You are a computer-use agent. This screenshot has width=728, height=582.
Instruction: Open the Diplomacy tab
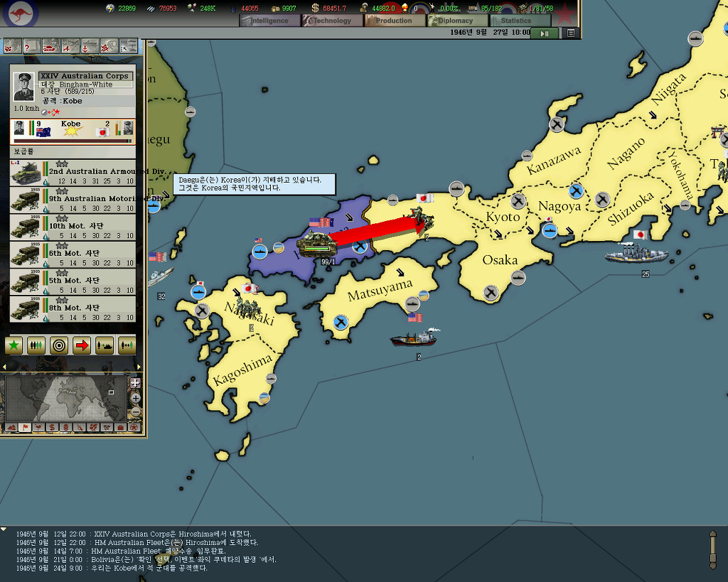(456, 21)
